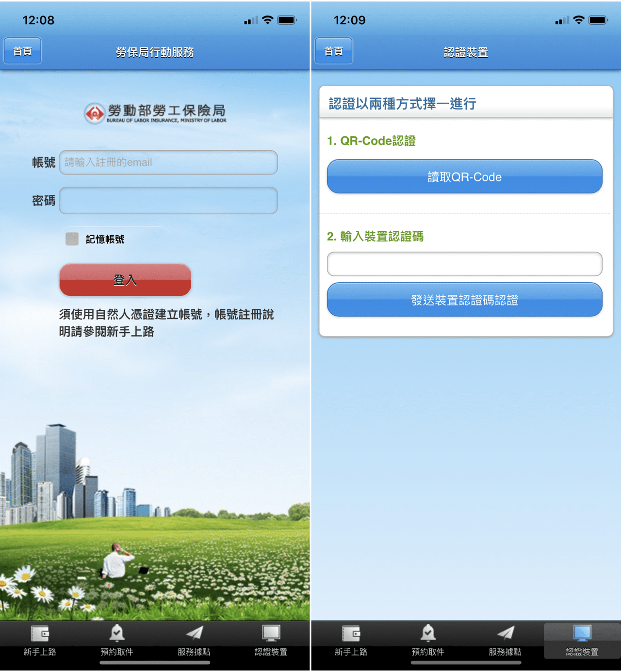Tap battery icon on left screen
The image size is (621, 672).
click(287, 20)
